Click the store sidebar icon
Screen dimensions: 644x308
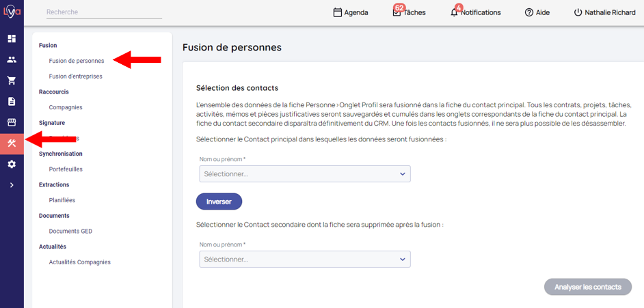click(x=12, y=122)
